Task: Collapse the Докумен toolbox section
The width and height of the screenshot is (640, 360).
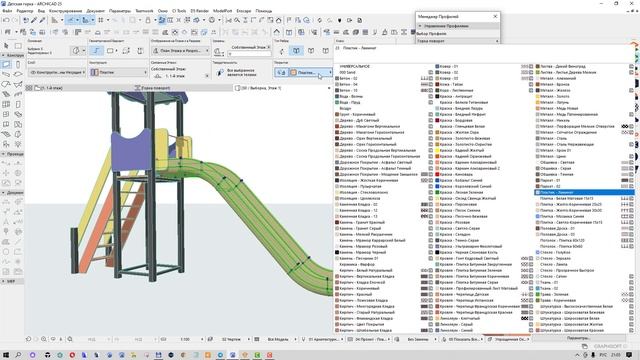Action: (3, 192)
